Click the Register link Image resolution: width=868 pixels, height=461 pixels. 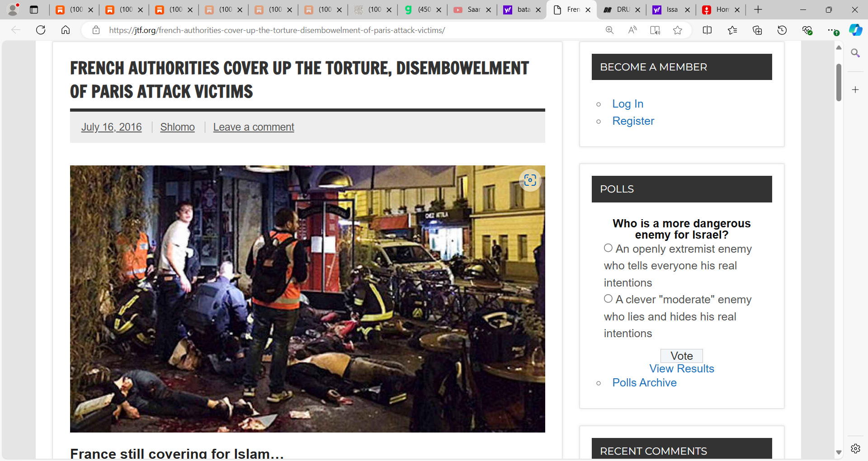(x=633, y=121)
